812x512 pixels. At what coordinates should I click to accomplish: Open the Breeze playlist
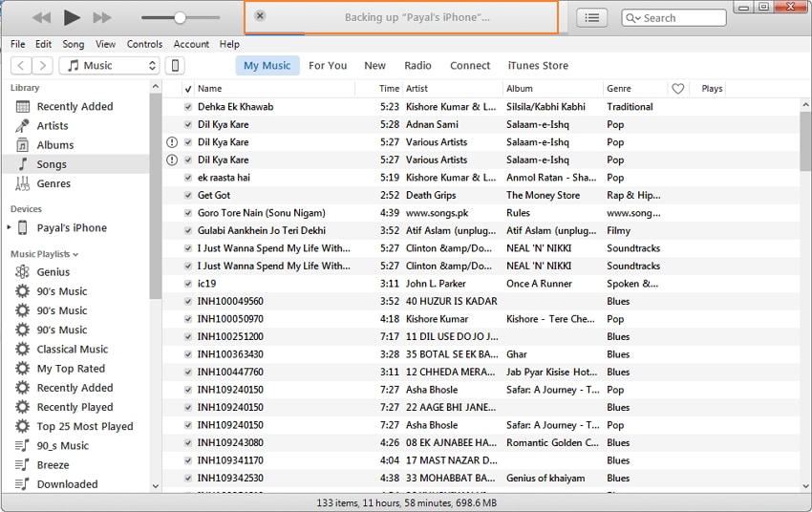[75, 465]
